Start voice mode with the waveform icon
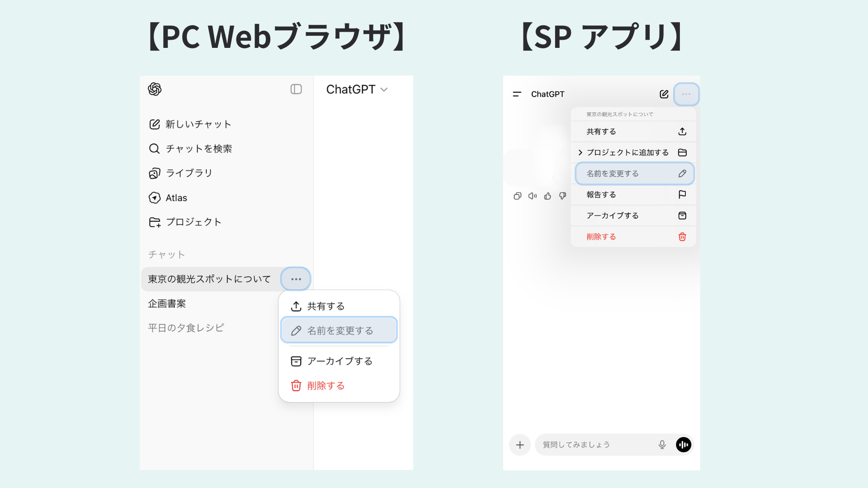This screenshot has width=868, height=488. [x=683, y=445]
